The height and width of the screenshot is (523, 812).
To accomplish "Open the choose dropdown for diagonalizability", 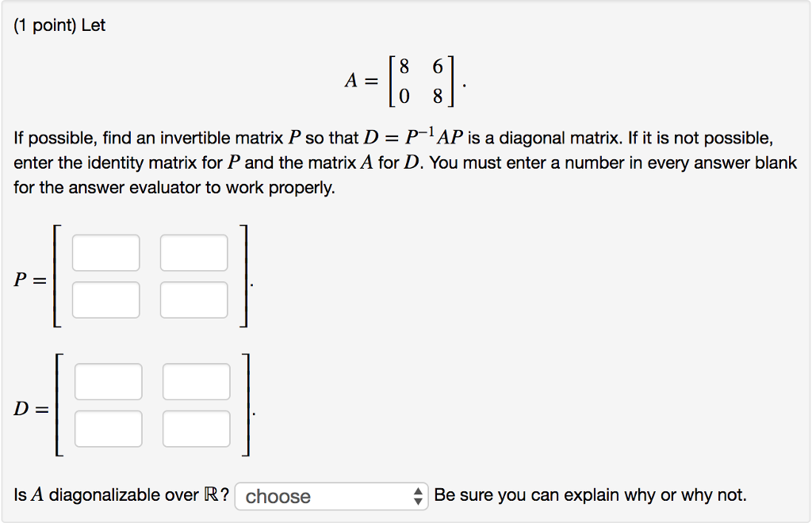I will click(331, 496).
